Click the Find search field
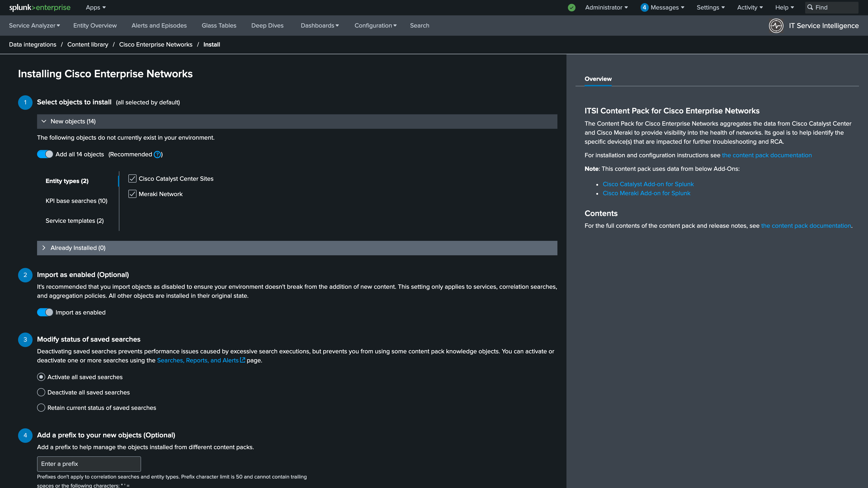Viewport: 868px width, 488px height. coord(832,7)
